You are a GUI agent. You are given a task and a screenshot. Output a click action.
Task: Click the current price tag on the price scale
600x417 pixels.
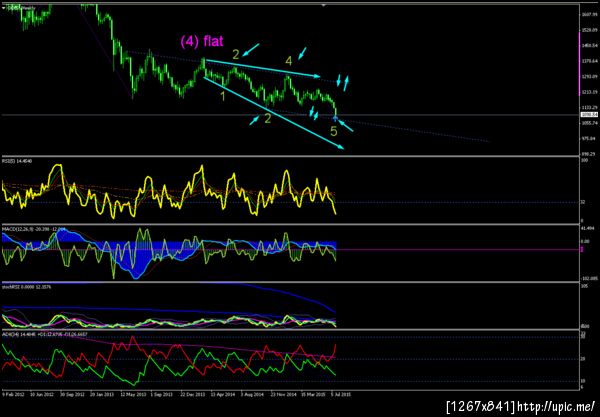589,114
